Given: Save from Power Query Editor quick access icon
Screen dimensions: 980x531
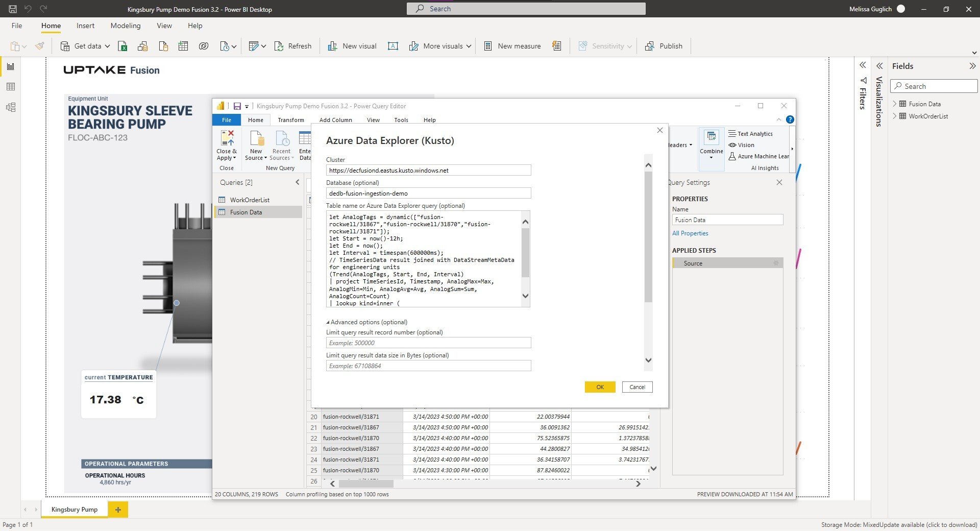Looking at the screenshot, I should [x=237, y=106].
